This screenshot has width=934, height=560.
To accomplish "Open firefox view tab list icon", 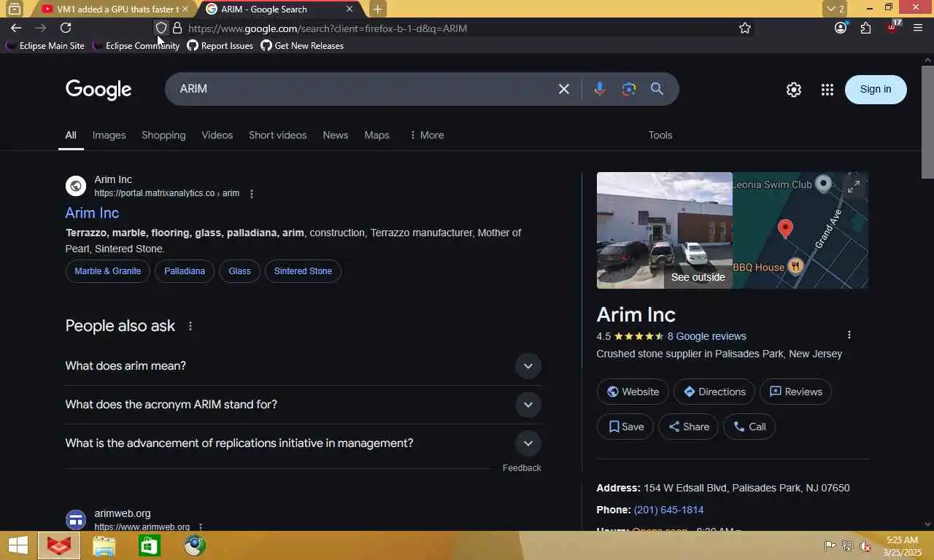I will [14, 9].
